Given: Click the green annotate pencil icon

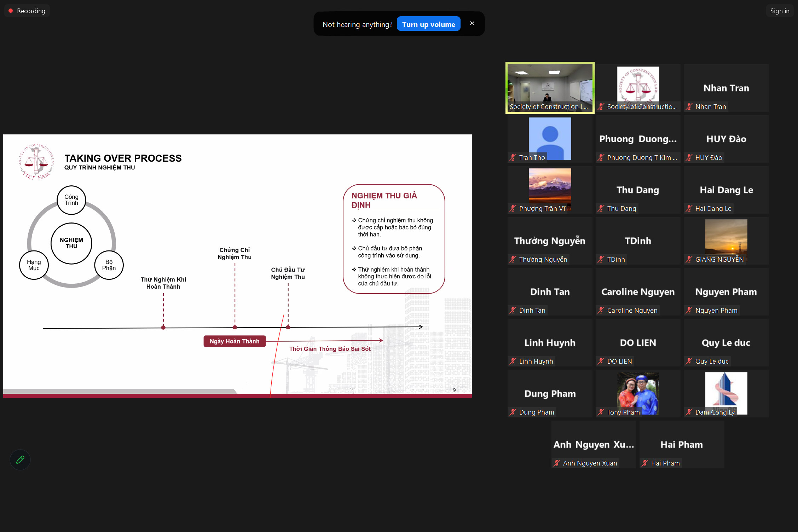Looking at the screenshot, I should pos(20,459).
